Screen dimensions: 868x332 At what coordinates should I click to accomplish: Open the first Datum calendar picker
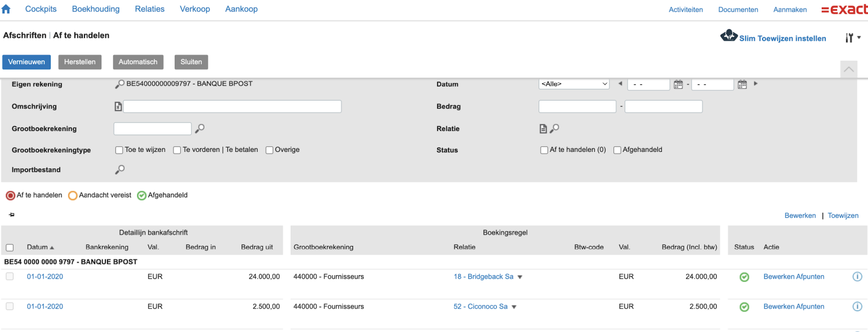679,84
